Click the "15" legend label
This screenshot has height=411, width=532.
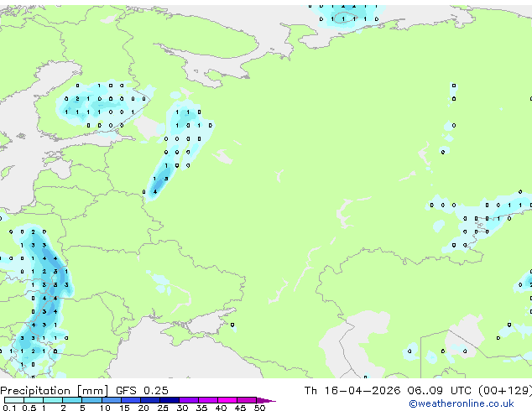click(x=124, y=408)
